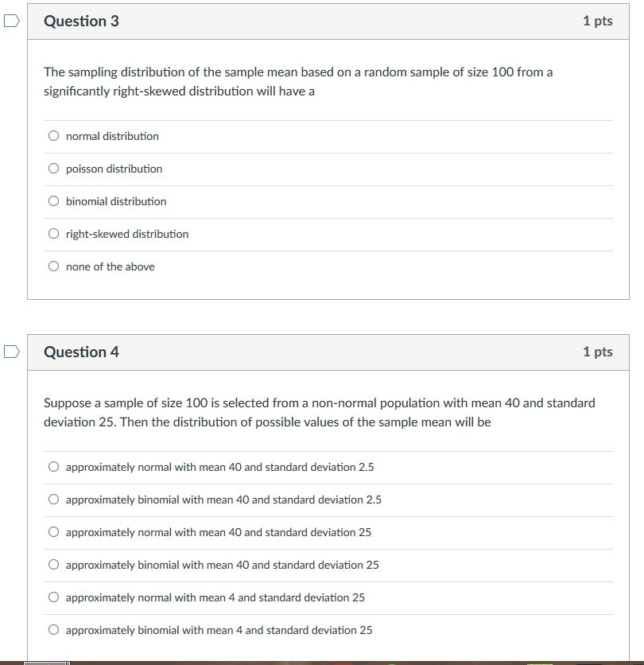Click the 1 pts label on Question 4
The width and height of the screenshot is (644, 665).
(x=598, y=351)
